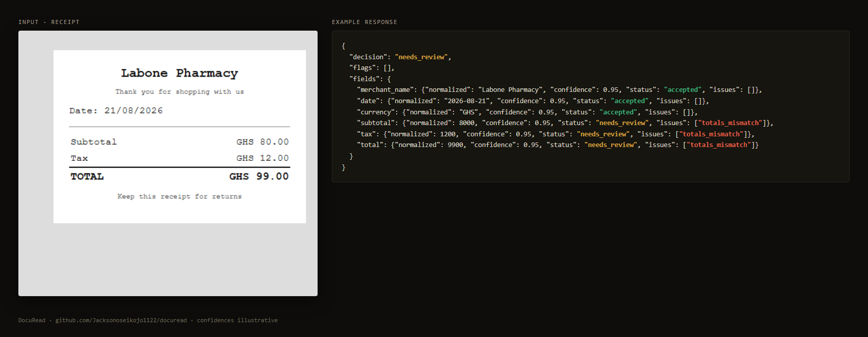Screen dimensions: 868x337
Task: Click the Labone Pharmacy receipt title
Action: click(180, 73)
